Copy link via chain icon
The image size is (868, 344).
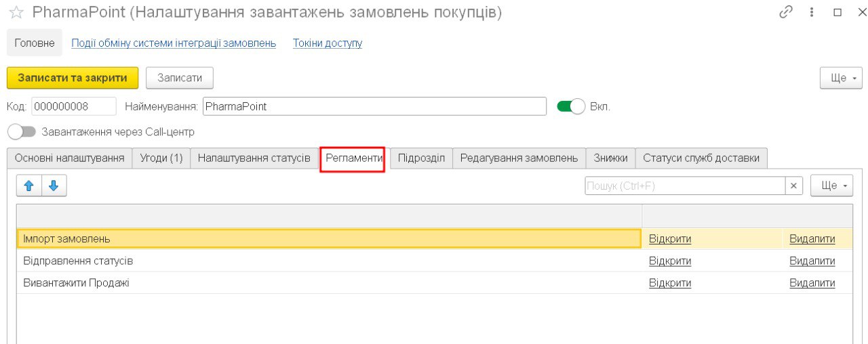click(x=786, y=13)
